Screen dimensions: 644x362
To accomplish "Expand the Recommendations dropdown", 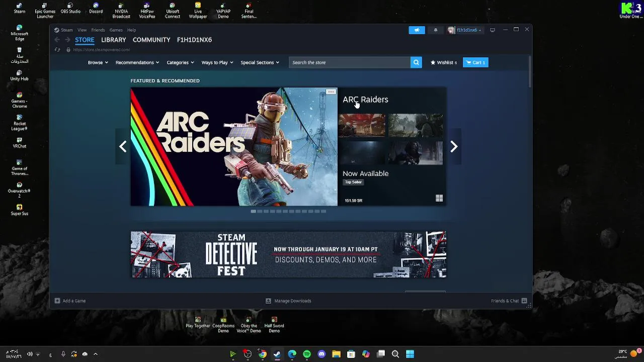I will pyautogui.click(x=137, y=62).
